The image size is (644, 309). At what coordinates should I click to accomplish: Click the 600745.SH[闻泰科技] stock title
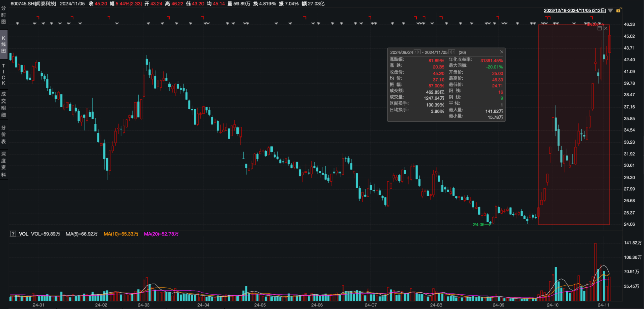[x=33, y=3]
